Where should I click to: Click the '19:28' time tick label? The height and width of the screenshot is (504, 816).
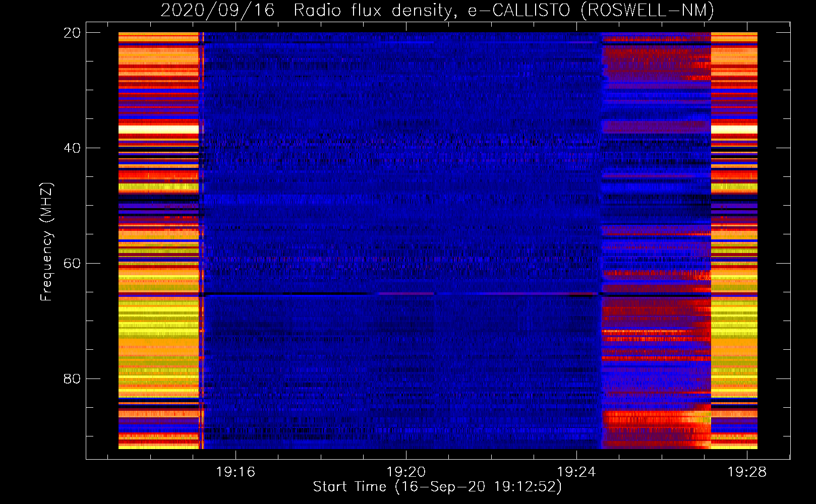pos(747,472)
